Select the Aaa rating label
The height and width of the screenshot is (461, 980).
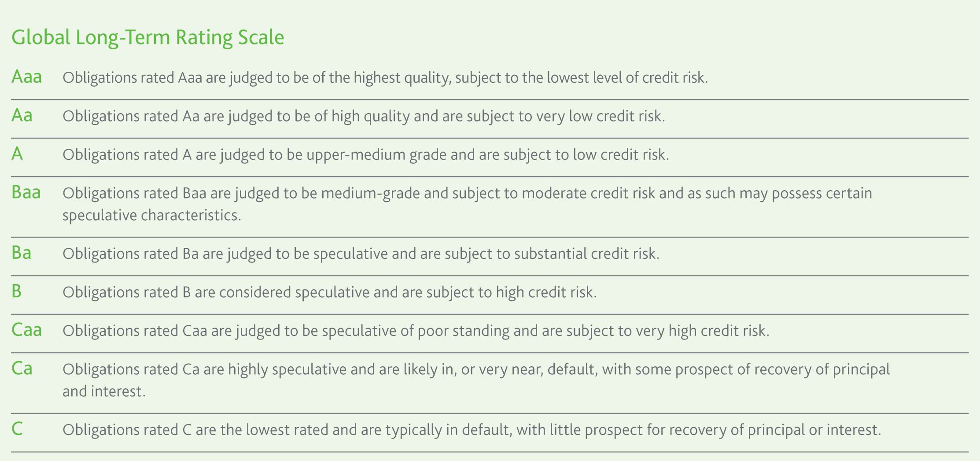click(27, 77)
